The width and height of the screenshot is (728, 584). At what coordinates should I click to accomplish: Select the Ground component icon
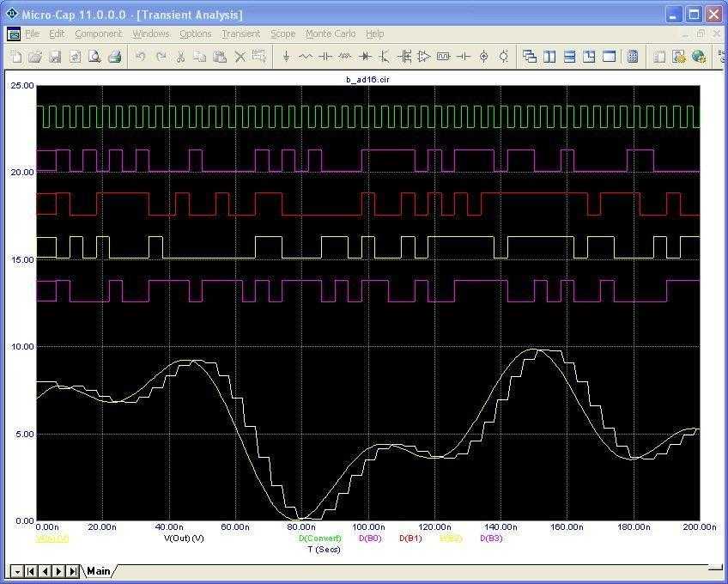pos(286,57)
